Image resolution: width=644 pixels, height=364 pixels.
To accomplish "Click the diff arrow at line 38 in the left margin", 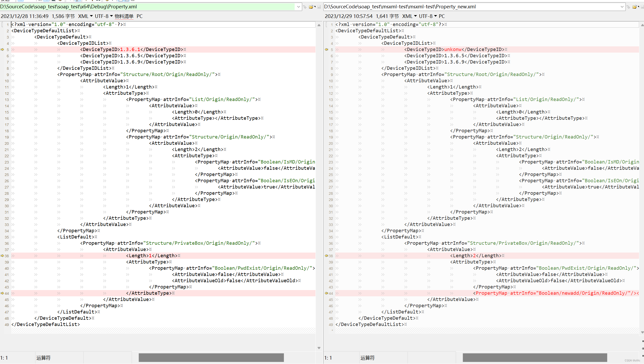I will click(2, 256).
